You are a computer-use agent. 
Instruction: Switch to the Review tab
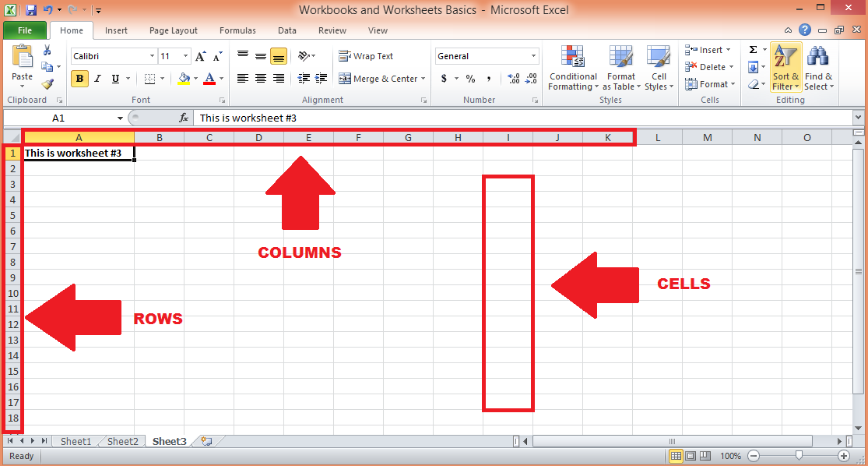(x=332, y=30)
